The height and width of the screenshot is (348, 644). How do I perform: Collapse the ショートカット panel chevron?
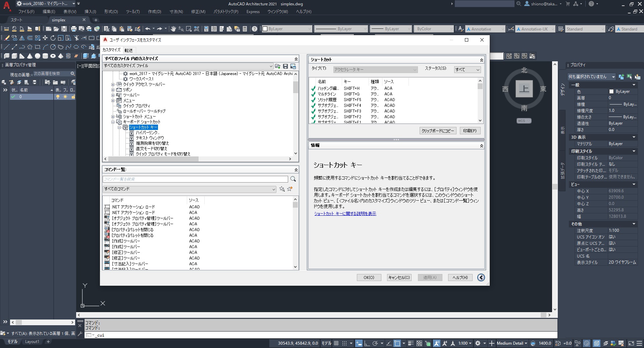[x=481, y=60]
